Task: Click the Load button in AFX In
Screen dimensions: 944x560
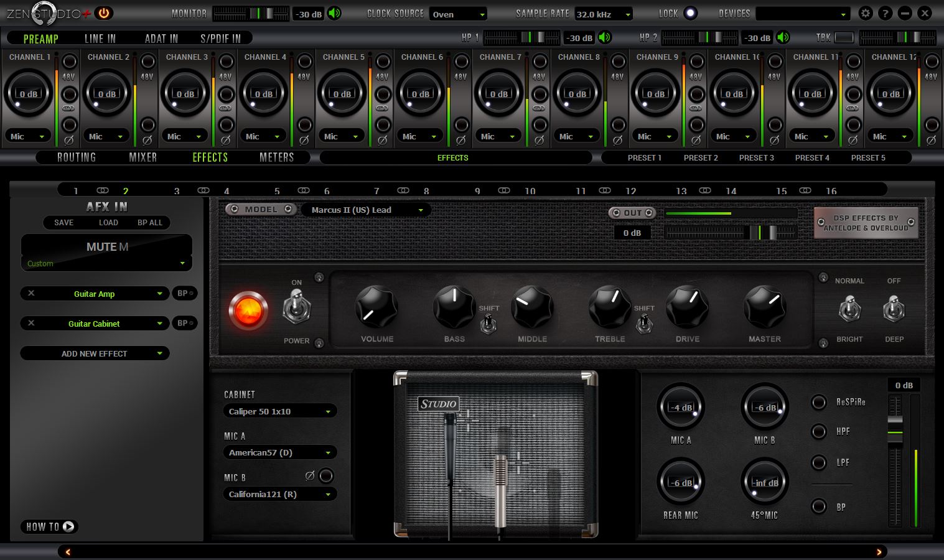Action: click(x=108, y=222)
